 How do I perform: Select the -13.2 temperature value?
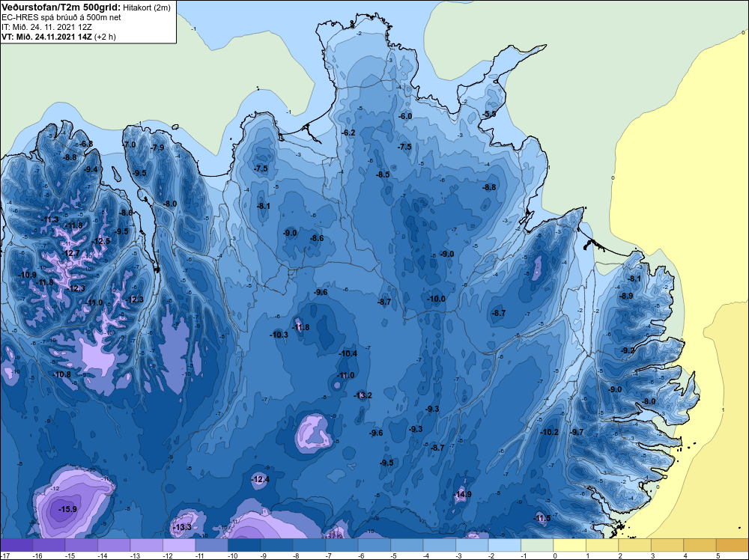click(362, 395)
